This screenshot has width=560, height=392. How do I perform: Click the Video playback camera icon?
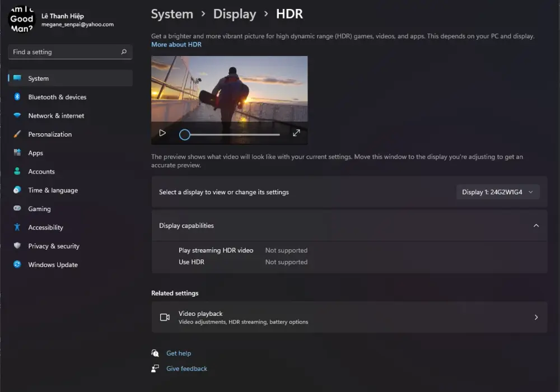(165, 318)
